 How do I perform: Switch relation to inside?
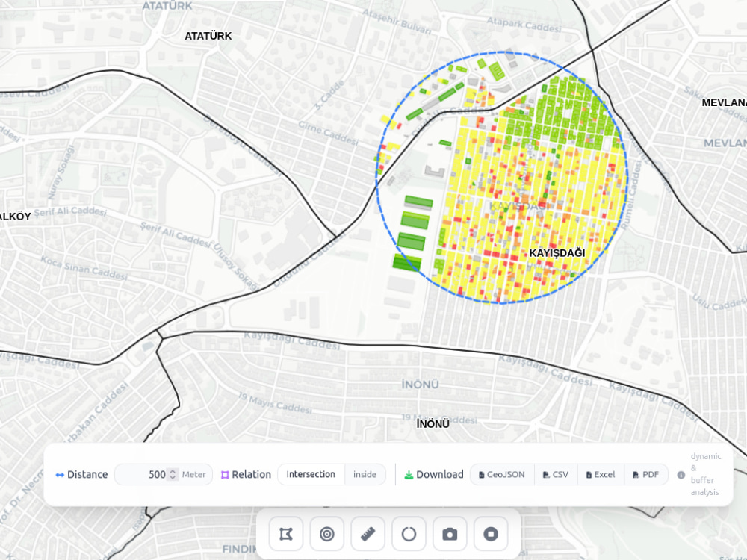point(365,474)
